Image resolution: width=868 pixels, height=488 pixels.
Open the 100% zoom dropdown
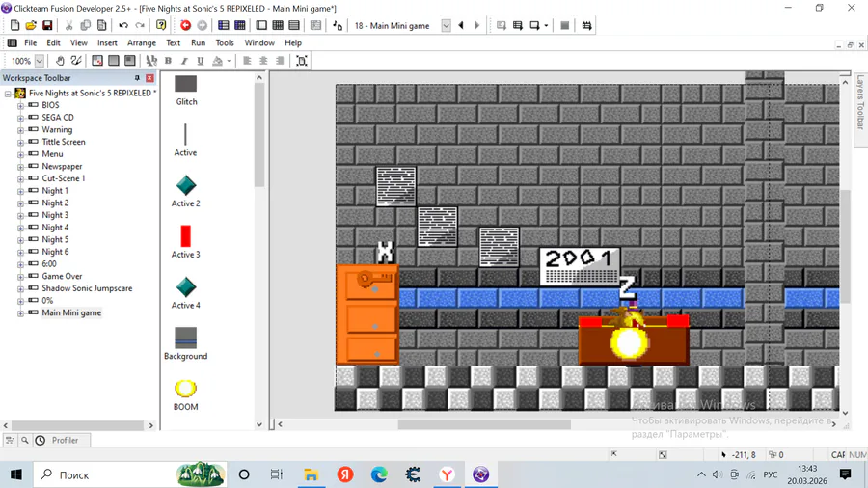click(x=40, y=61)
